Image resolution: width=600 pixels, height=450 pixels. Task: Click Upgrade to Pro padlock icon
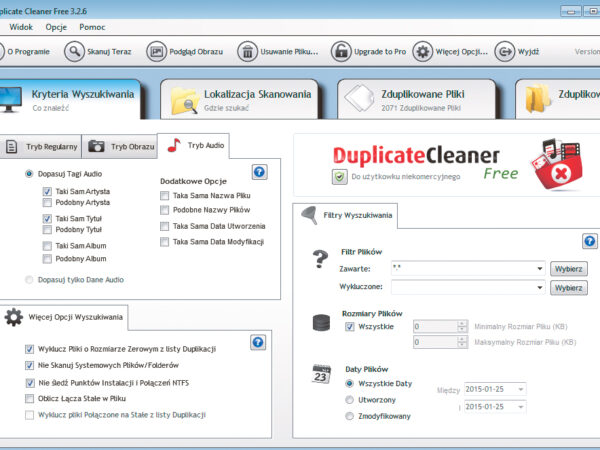(341, 52)
